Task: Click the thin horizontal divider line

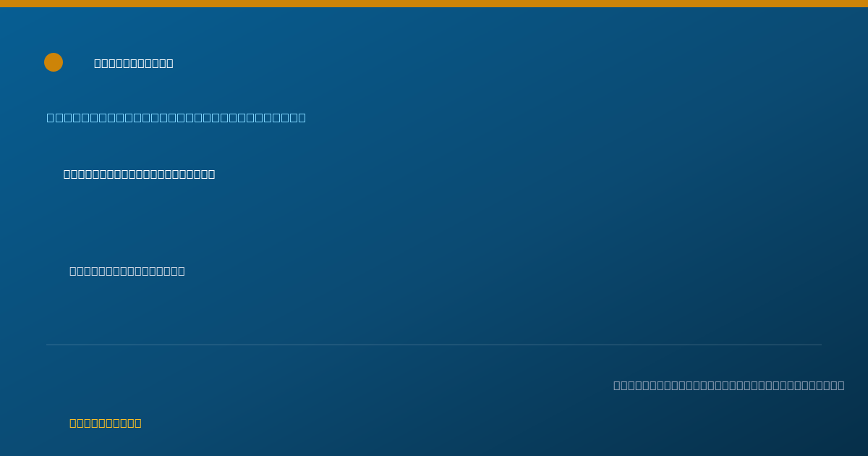Action: [x=434, y=345]
